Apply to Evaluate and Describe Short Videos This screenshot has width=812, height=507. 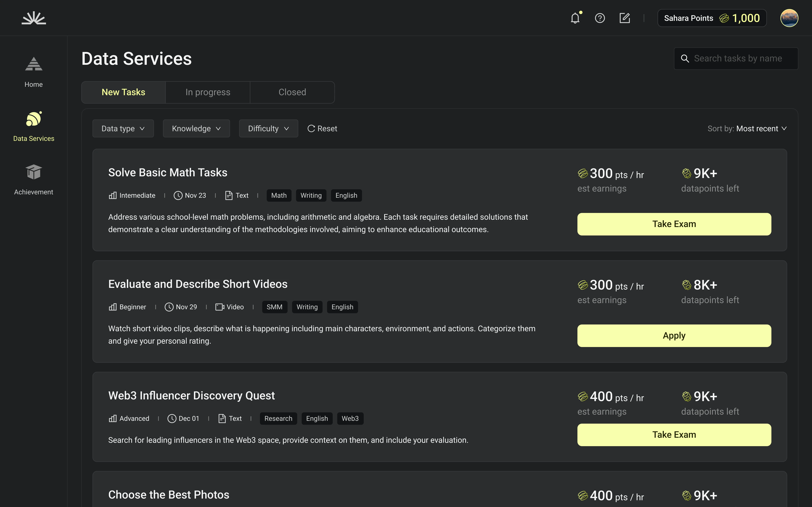click(674, 336)
